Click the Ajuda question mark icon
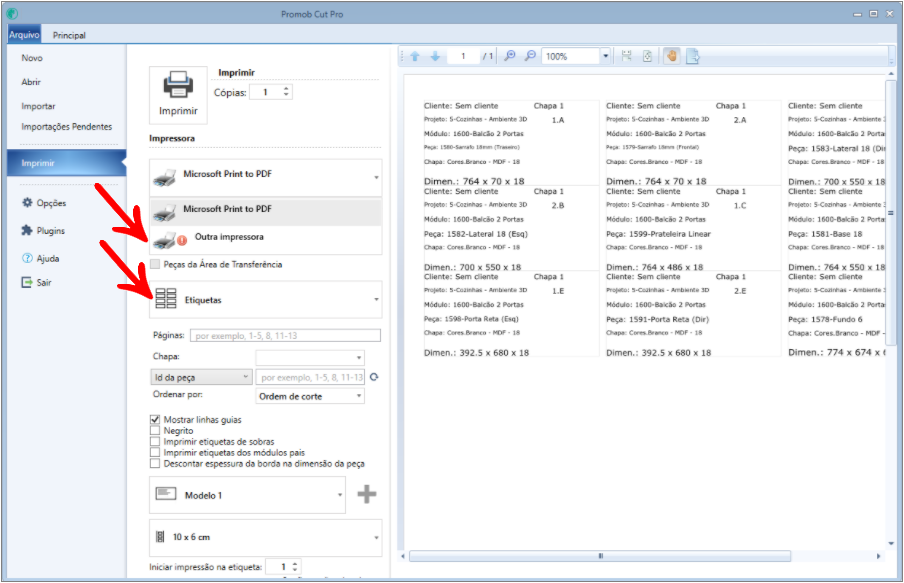This screenshot has height=583, width=904. [x=27, y=258]
